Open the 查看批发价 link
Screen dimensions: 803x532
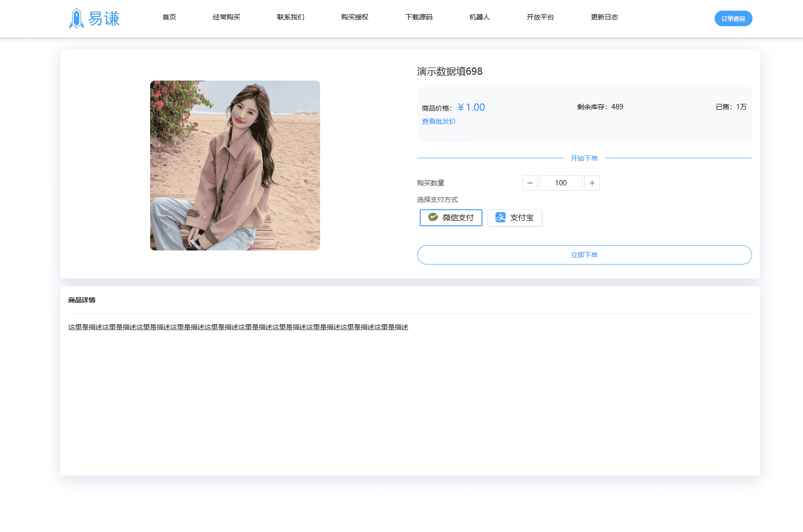point(439,121)
